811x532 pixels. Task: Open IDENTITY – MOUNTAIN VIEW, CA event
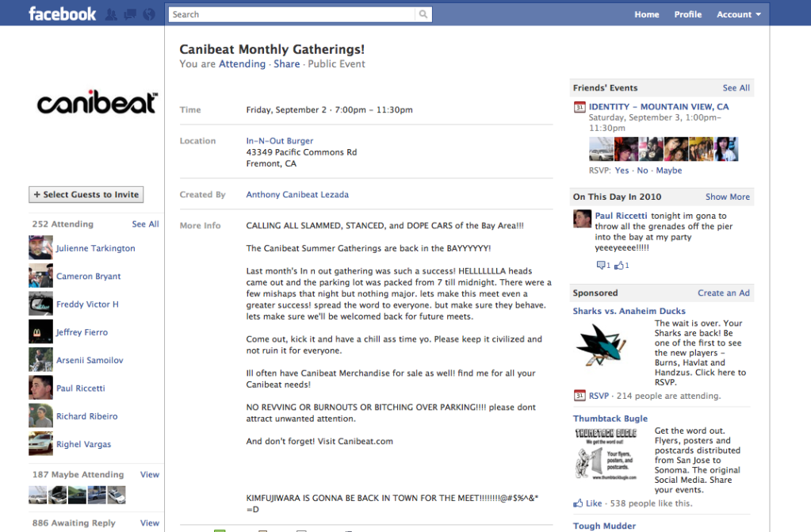point(659,106)
